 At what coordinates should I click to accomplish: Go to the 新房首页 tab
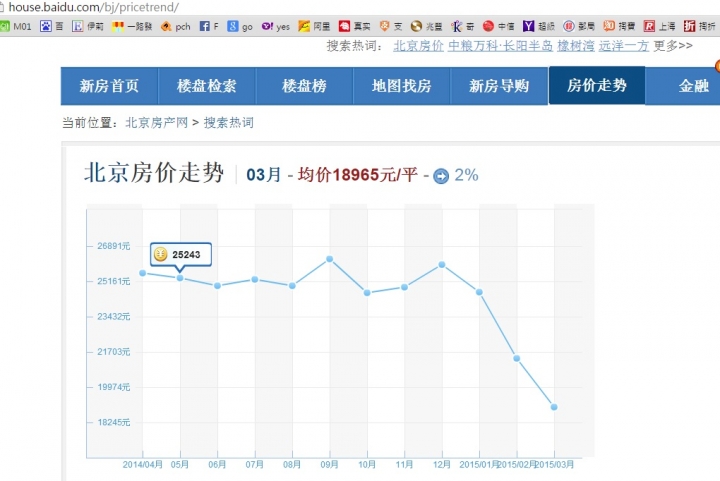pos(109,86)
